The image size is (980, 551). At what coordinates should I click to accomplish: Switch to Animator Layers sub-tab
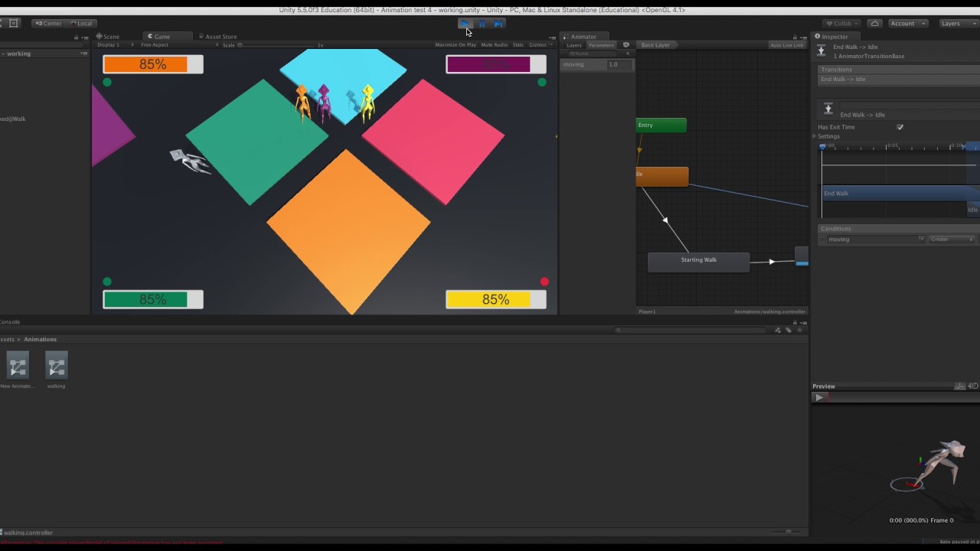(x=573, y=45)
